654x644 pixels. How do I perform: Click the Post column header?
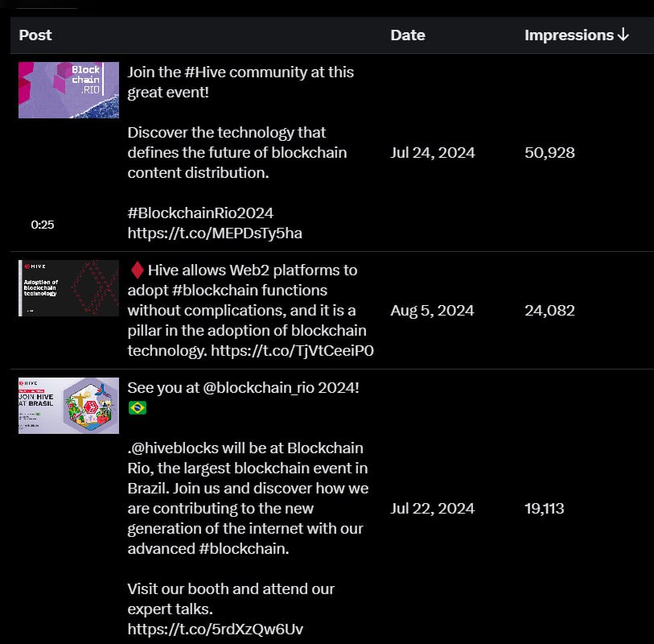pyautogui.click(x=35, y=35)
